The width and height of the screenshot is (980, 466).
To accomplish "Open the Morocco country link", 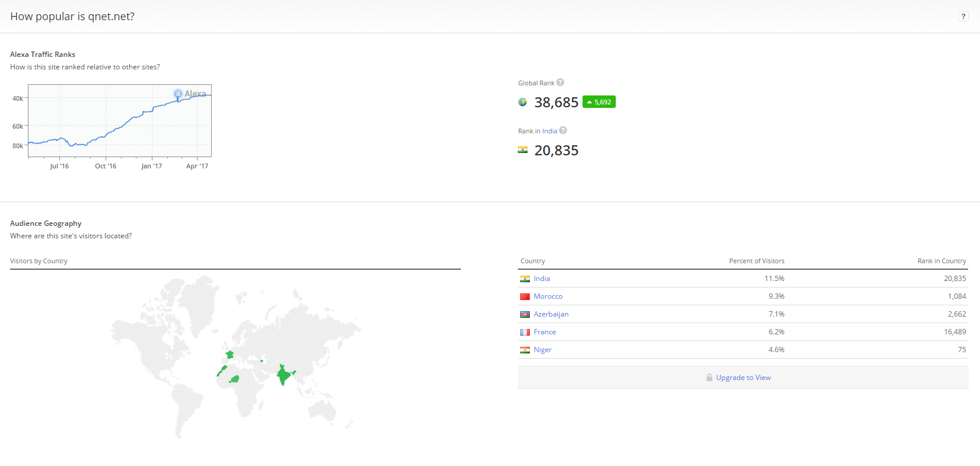I will [548, 296].
